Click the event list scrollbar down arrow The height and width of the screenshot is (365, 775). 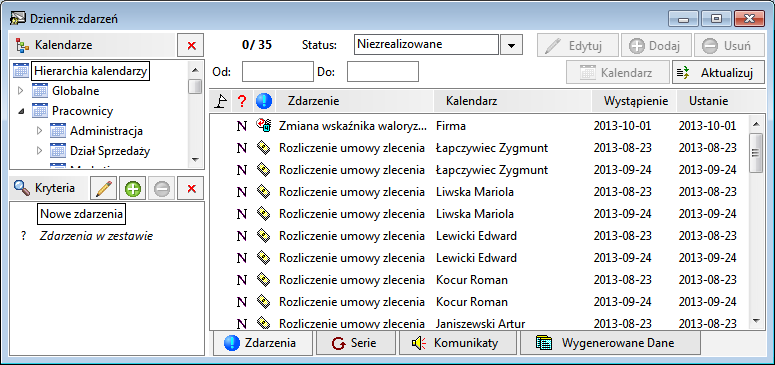click(x=756, y=321)
